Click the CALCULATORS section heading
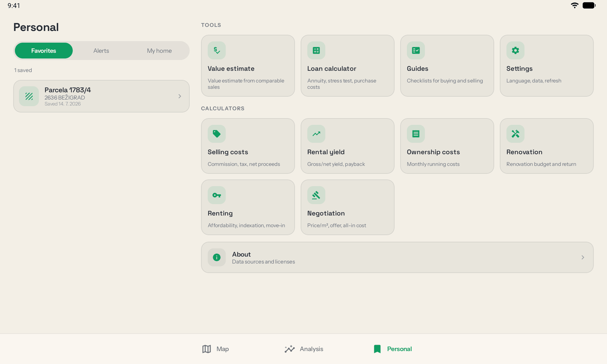This screenshot has width=607, height=364. (223, 109)
